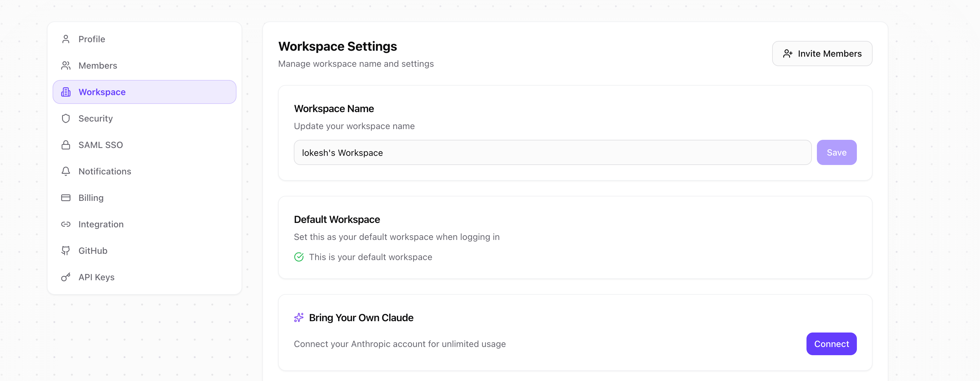
Task: Click the Security shield icon
Action: tap(66, 118)
